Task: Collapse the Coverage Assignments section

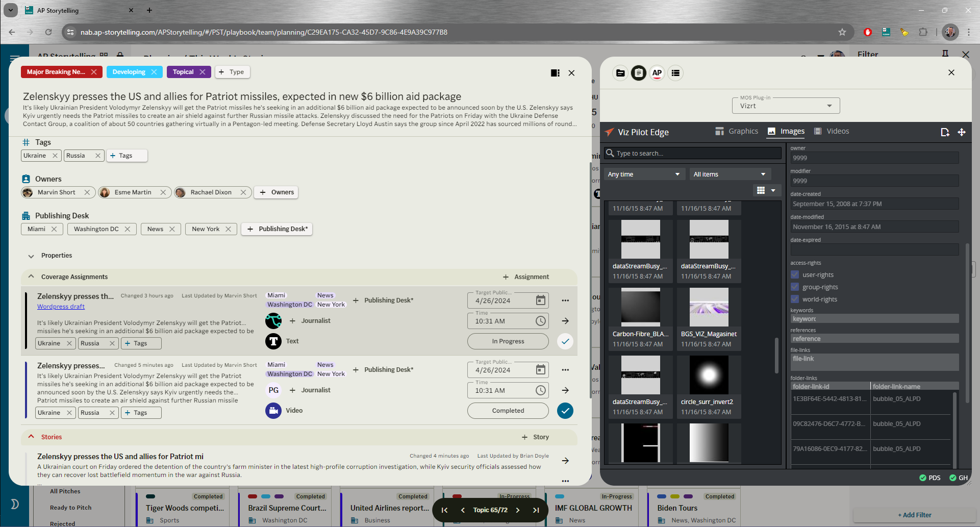Action: click(x=31, y=276)
